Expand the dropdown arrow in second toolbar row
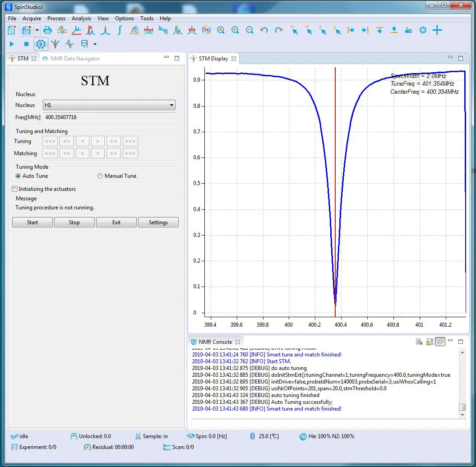The image size is (476, 467). 95,44
